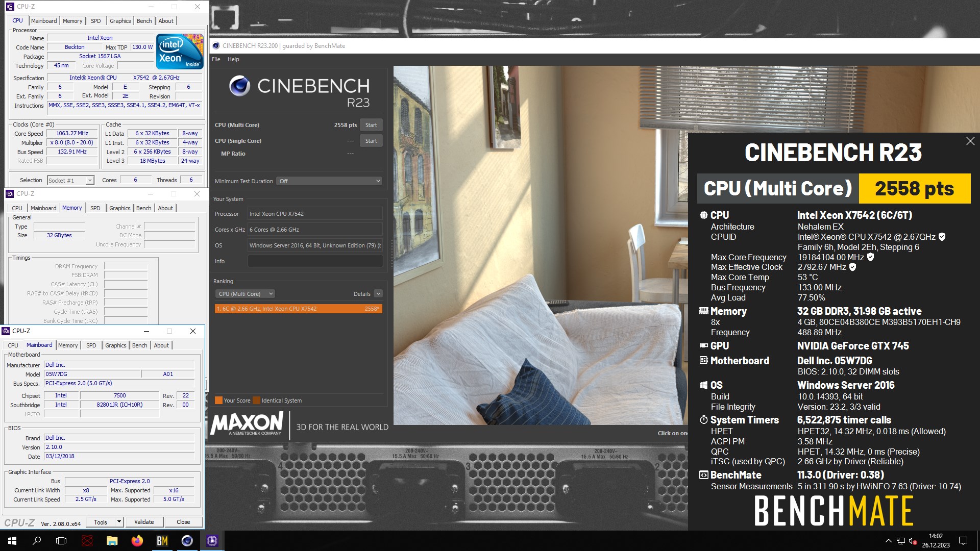980x551 pixels.
Task: Click Intel Xeon inside logo in CPU-Z
Action: pyautogui.click(x=180, y=52)
